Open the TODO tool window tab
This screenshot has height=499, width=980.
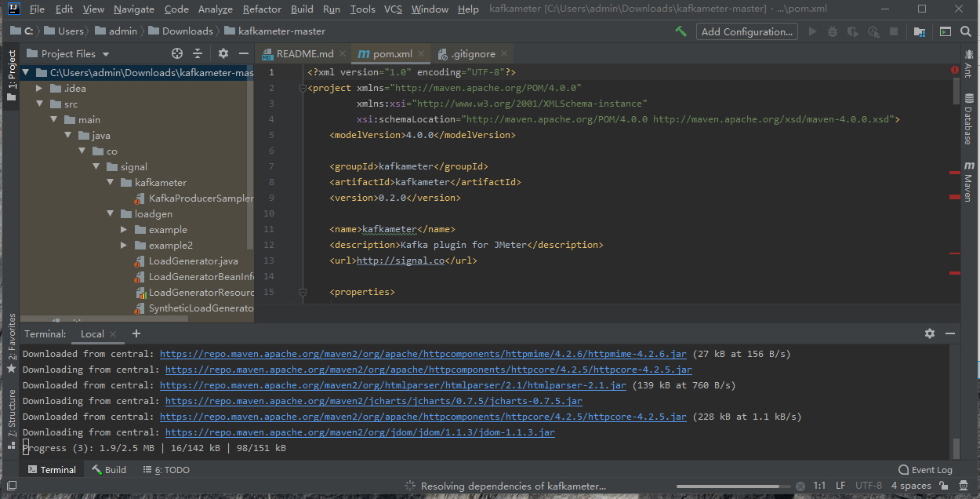(166, 470)
